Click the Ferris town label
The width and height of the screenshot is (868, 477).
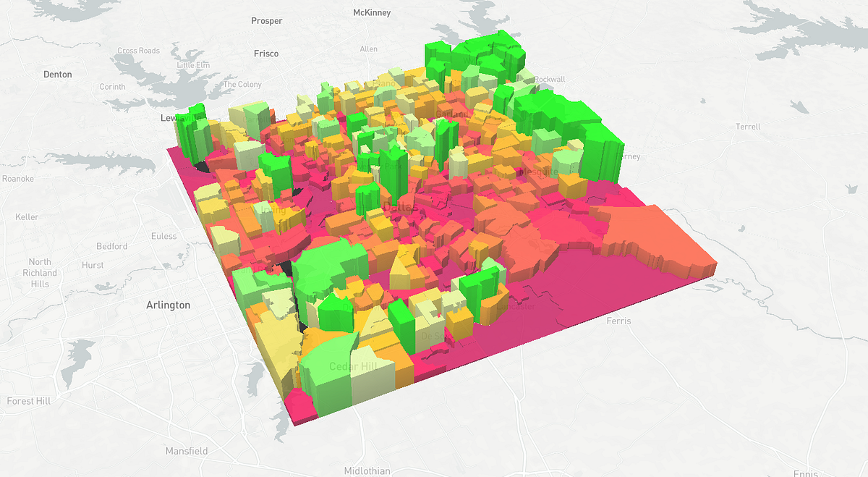pos(619,321)
